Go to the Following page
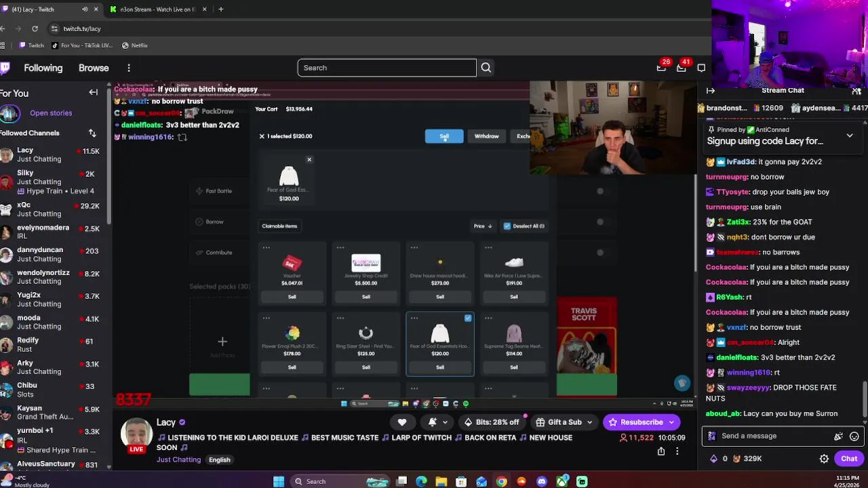This screenshot has height=488, width=868. click(x=43, y=68)
